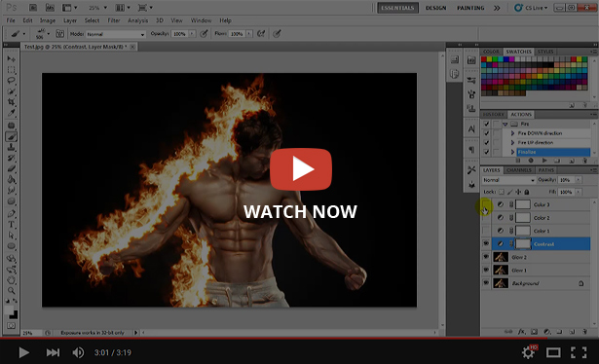The image size is (599, 364).
Task: Click the Essentials workspace button
Action: 397,8
